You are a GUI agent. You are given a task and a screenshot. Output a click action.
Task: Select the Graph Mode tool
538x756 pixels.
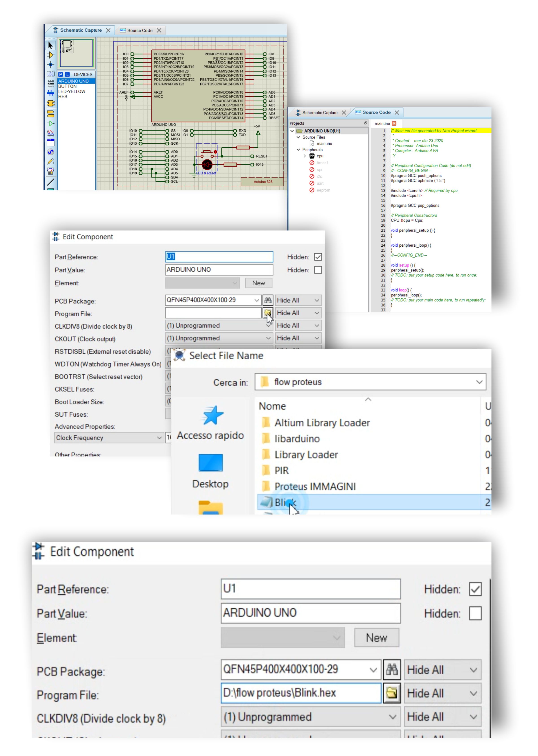click(50, 133)
